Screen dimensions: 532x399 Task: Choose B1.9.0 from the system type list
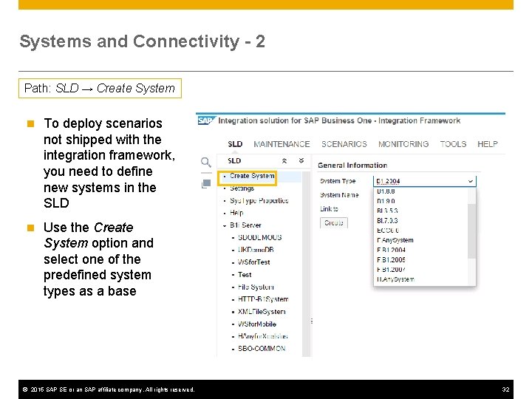pyautogui.click(x=386, y=201)
